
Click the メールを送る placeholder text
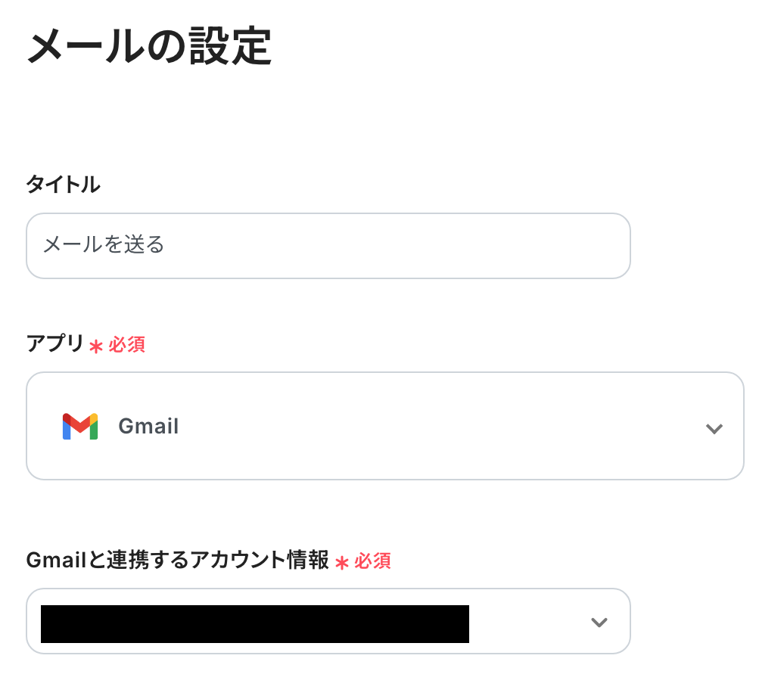coord(104,245)
